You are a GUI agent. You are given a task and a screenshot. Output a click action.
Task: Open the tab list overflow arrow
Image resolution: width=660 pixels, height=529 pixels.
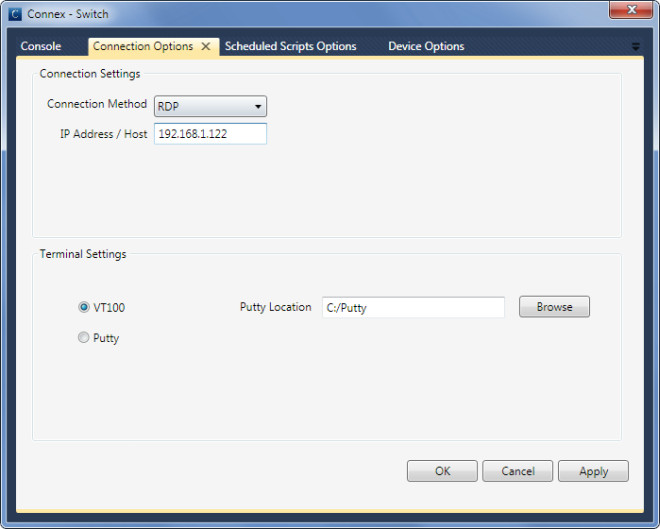point(636,47)
